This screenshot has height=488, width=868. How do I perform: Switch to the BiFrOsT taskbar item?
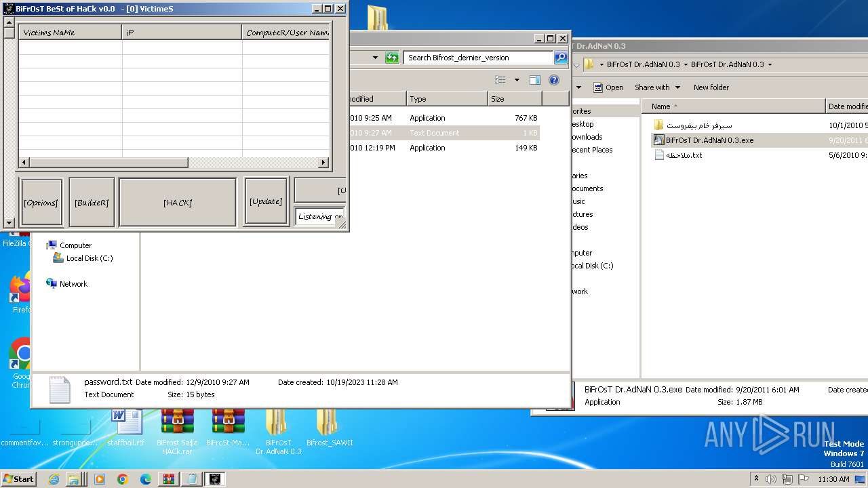click(215, 479)
